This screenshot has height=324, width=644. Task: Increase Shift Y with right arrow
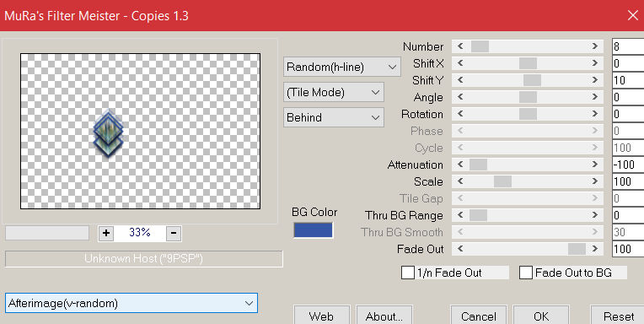point(595,80)
